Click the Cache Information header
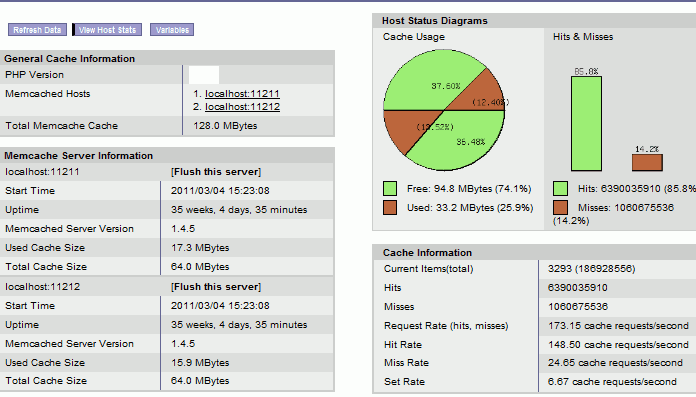 [x=427, y=253]
